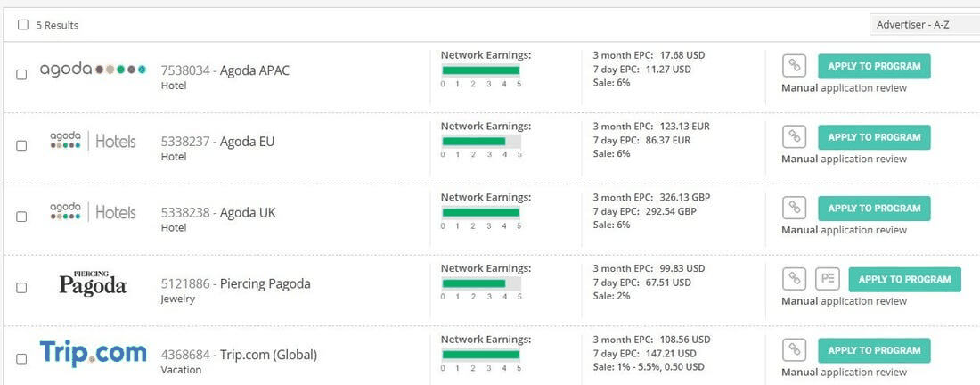This screenshot has height=385, width=980.
Task: Click the 7 day EPC 292.54 GBP value
Action: (x=671, y=212)
